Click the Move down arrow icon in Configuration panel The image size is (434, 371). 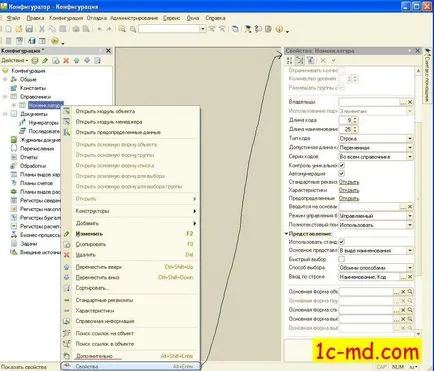pos(87,60)
